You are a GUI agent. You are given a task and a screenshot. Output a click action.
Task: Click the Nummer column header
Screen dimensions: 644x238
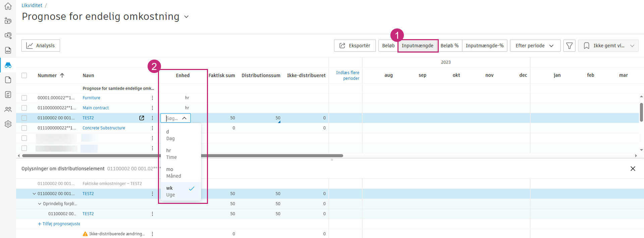pos(47,75)
